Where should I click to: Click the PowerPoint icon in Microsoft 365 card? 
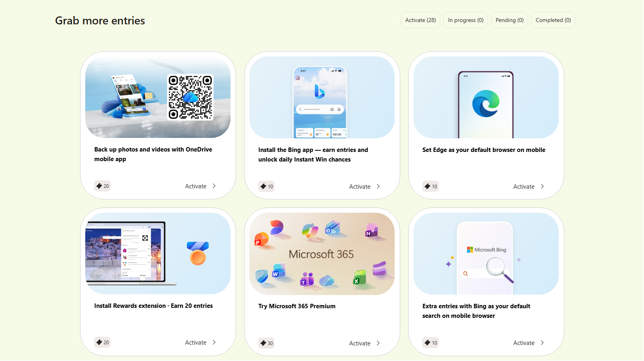(x=261, y=239)
